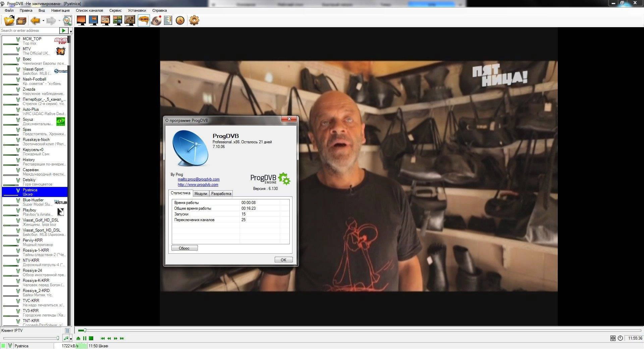
Task: Select the MTV channel
Action: pos(35,51)
